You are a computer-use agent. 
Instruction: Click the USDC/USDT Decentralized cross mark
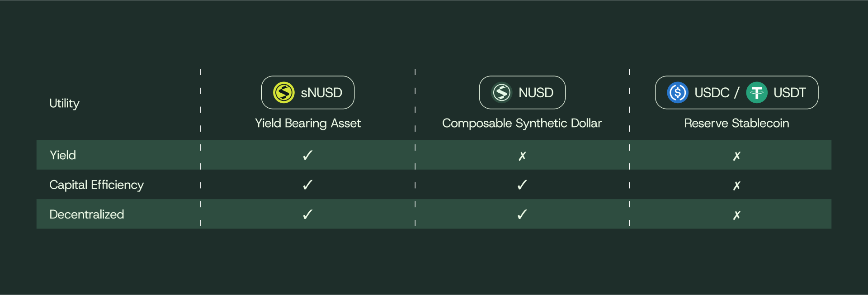pos(736,215)
